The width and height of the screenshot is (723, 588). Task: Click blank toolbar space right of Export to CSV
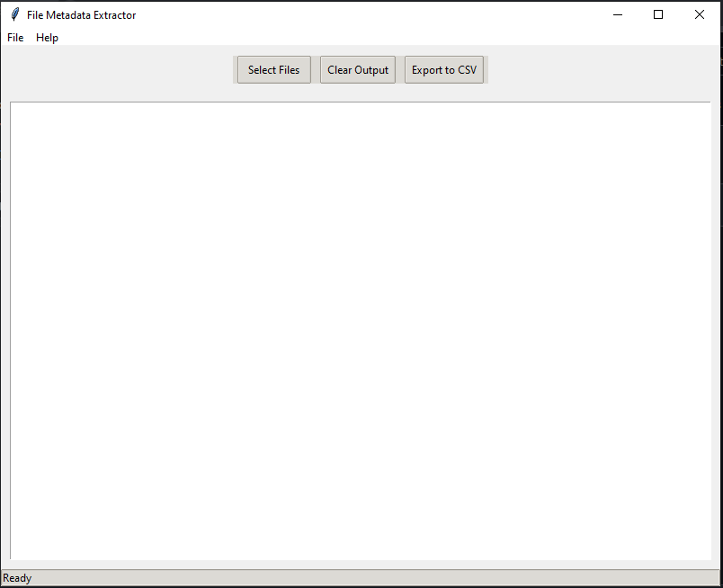602,70
